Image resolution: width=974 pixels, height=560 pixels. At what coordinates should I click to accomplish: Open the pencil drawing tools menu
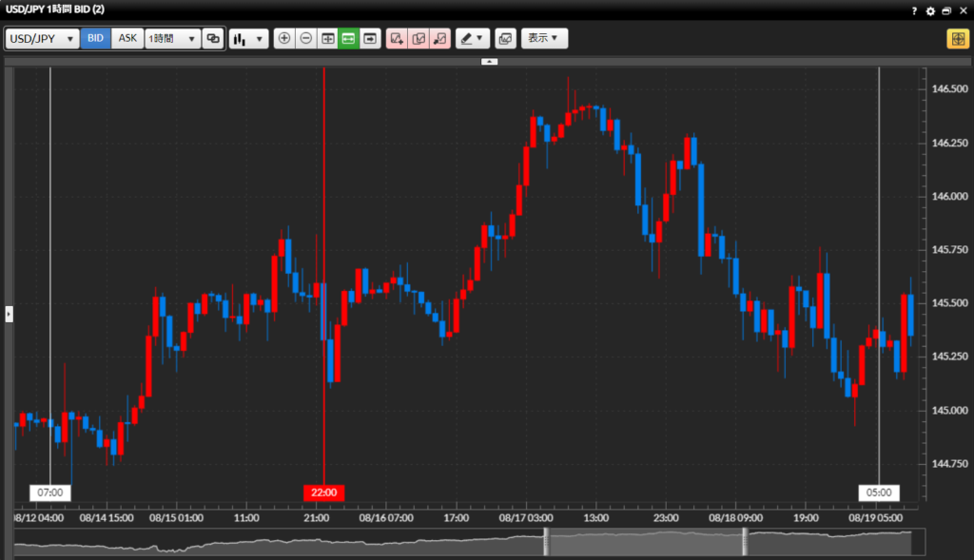tap(472, 39)
